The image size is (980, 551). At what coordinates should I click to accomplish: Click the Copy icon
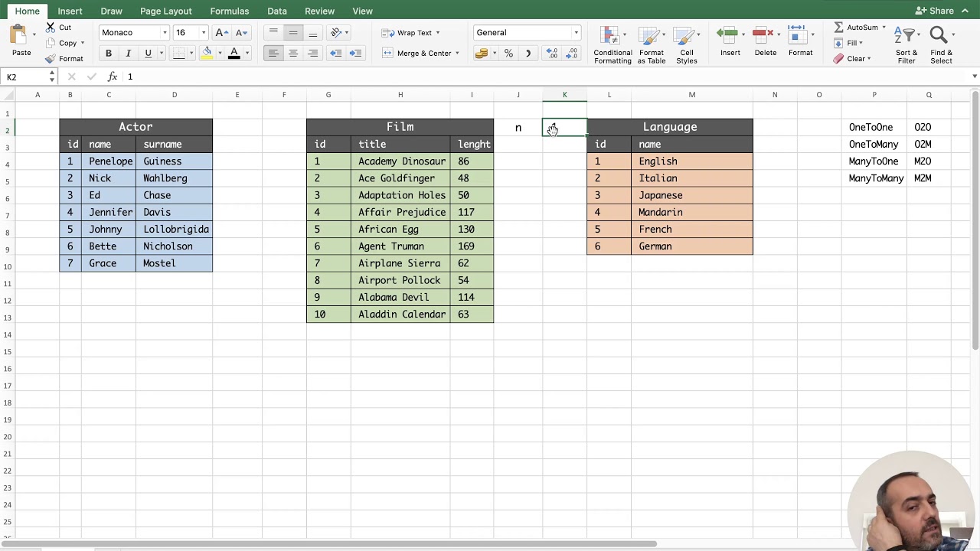click(x=51, y=43)
